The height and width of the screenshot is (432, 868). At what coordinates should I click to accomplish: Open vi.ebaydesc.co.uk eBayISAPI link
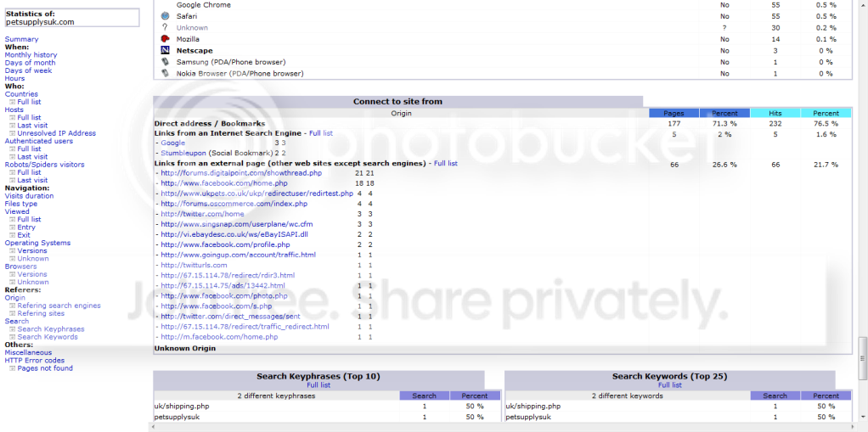234,234
